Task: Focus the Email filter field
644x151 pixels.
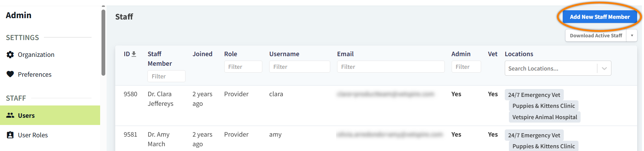Action: [x=391, y=67]
